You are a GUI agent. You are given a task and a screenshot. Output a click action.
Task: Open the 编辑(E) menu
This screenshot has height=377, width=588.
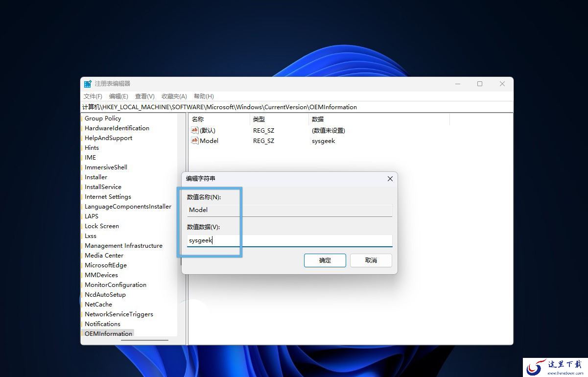[118, 96]
